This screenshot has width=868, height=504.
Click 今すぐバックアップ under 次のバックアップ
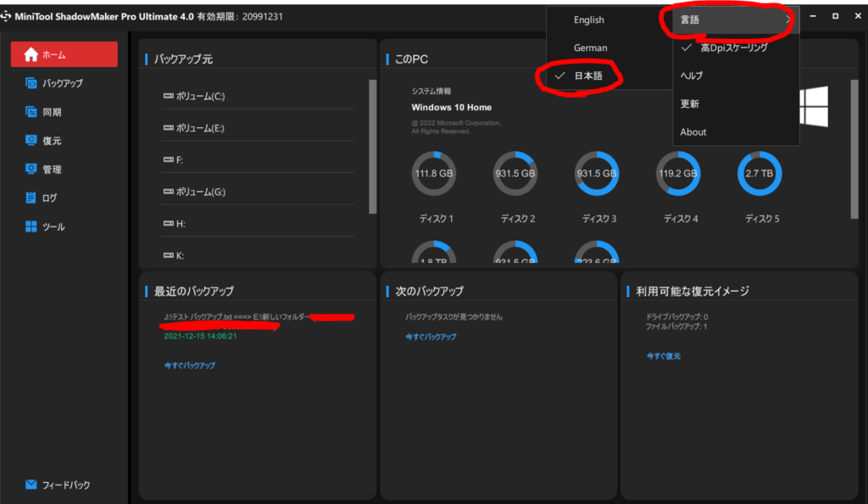coord(431,337)
